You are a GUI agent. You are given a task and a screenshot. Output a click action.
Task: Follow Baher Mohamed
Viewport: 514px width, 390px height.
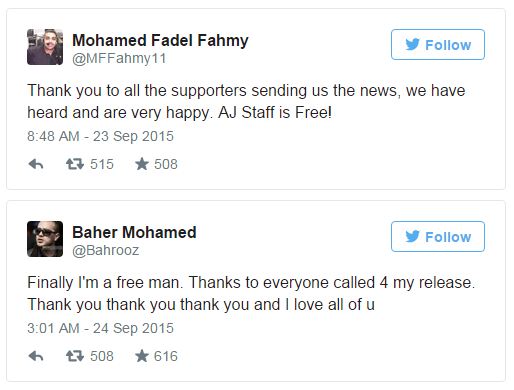pos(438,237)
